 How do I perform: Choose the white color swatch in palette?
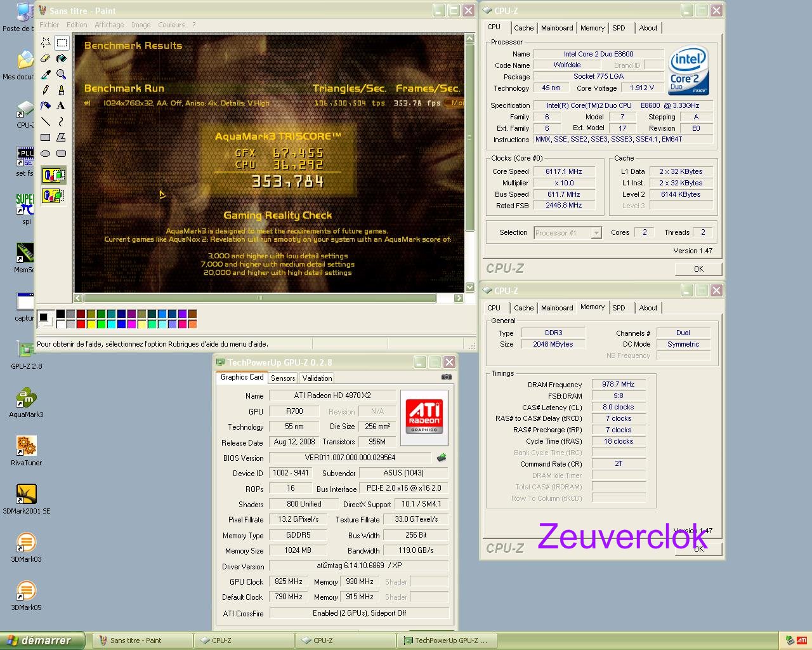(x=60, y=324)
